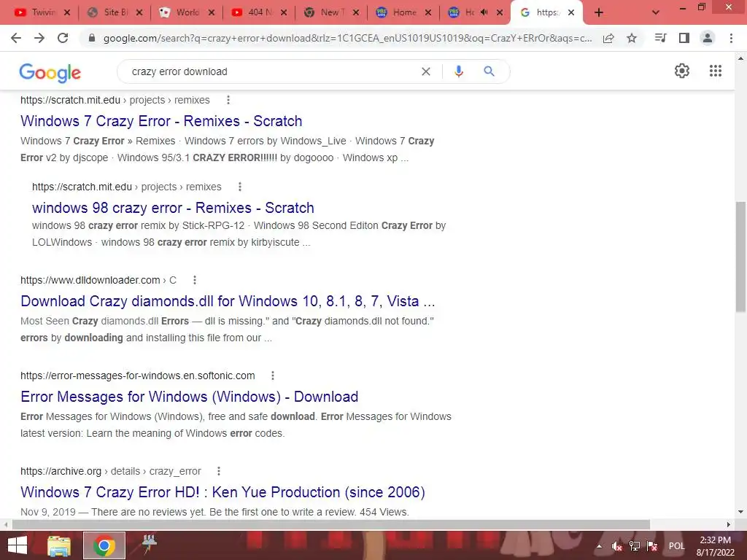Image resolution: width=747 pixels, height=560 pixels.
Task: Open a new tab with plus button
Action: [599, 13]
